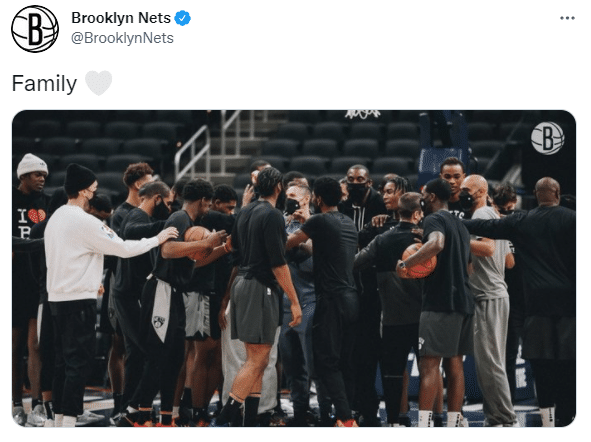Open the team huddle photo
Viewport: 591px width, 442px height.
[x=294, y=268]
